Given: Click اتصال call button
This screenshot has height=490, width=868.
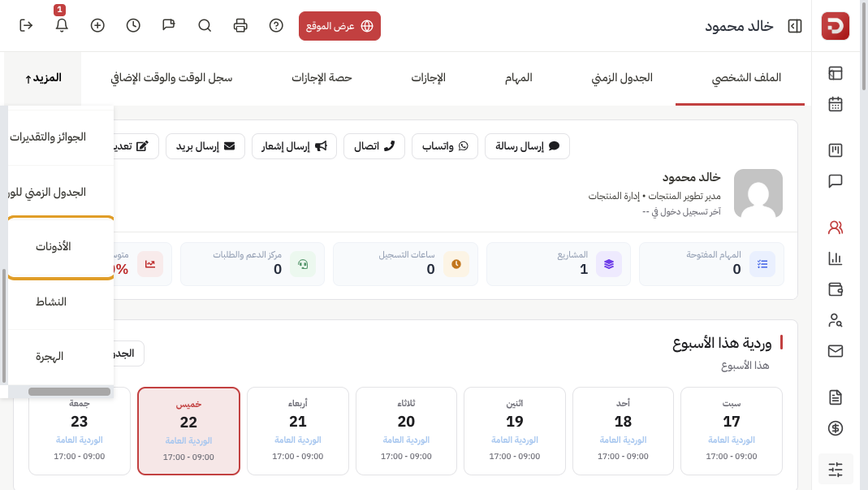Looking at the screenshot, I should (x=374, y=146).
